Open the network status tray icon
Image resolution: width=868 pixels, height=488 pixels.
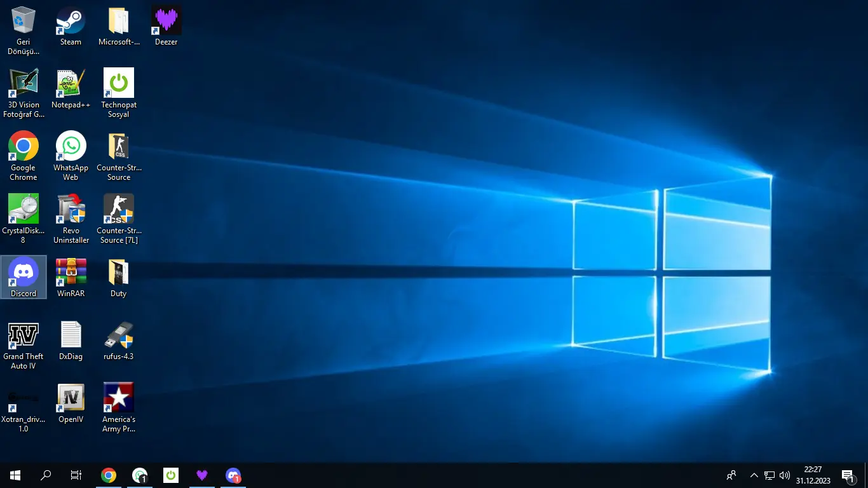[769, 475]
